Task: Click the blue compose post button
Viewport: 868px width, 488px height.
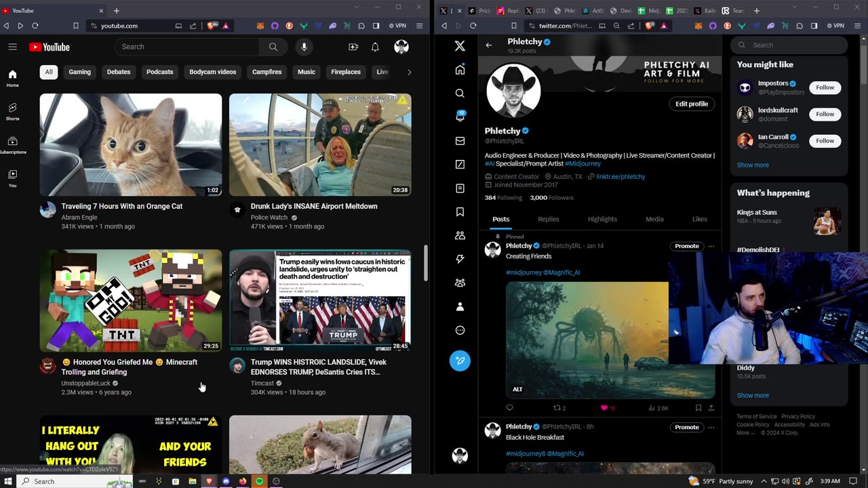Action: point(460,361)
